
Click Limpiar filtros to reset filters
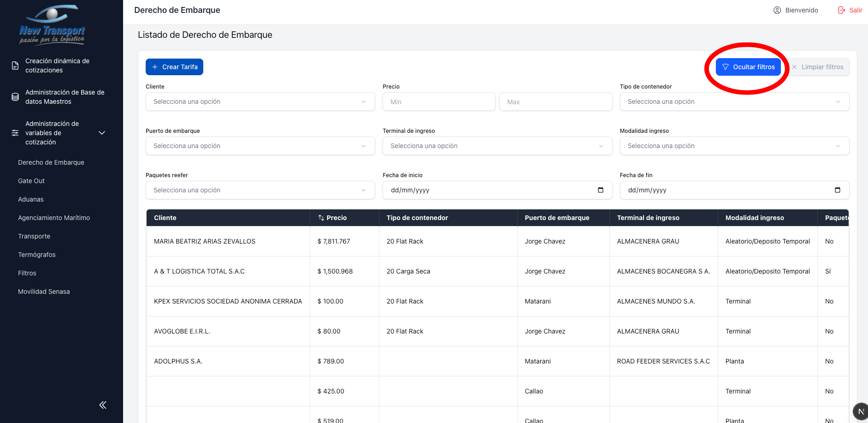click(818, 67)
